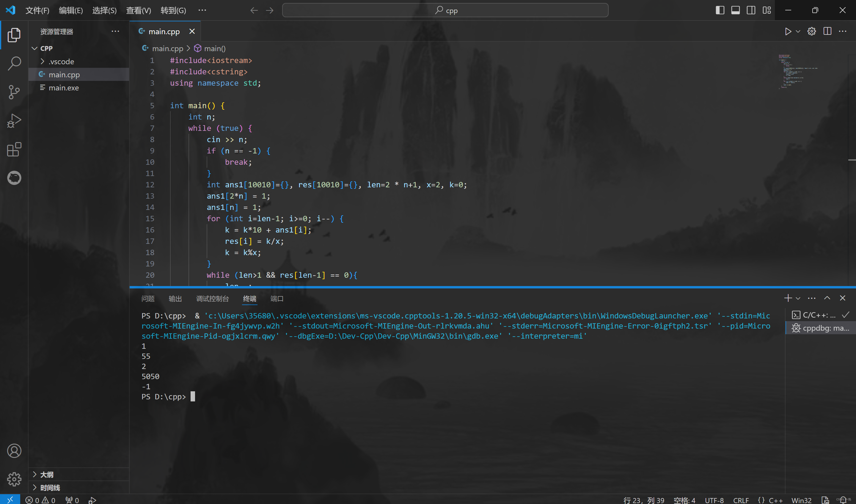Screen dimensions: 856x504
Task: Open the launch profile dropdown beside new terminal
Action: click(798, 298)
